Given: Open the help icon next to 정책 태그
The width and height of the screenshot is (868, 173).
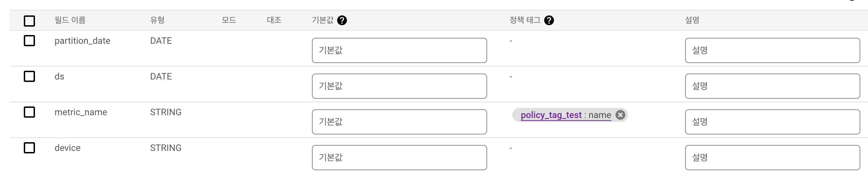Looking at the screenshot, I should [x=549, y=20].
